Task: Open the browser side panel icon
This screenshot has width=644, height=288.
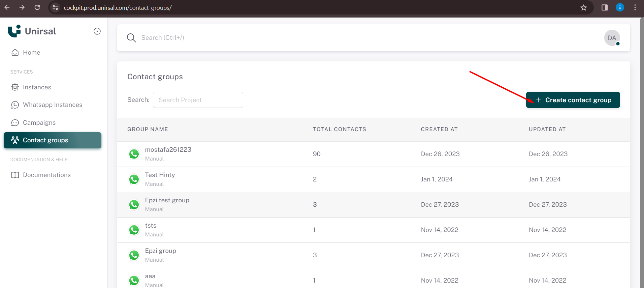Action: pyautogui.click(x=605, y=7)
